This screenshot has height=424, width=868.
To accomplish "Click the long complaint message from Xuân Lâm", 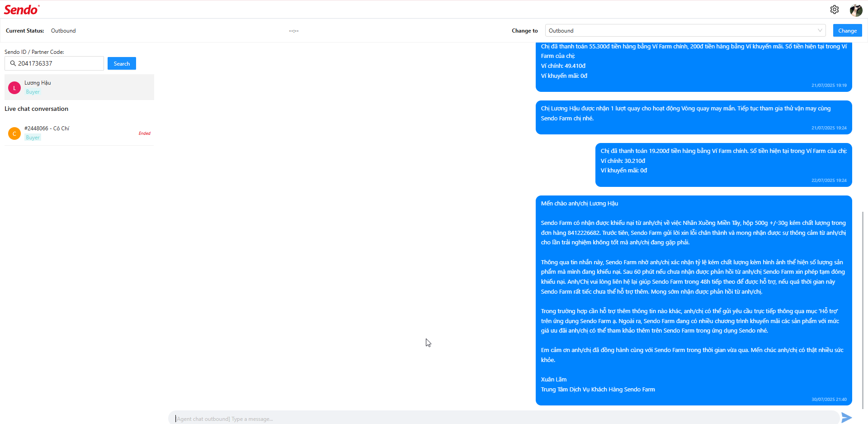I will 693,300.
